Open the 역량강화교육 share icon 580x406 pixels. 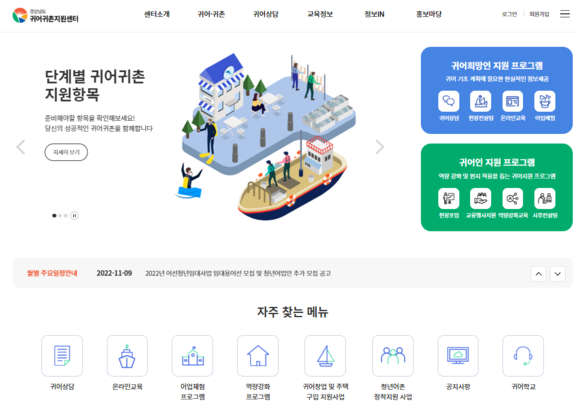pos(513,199)
